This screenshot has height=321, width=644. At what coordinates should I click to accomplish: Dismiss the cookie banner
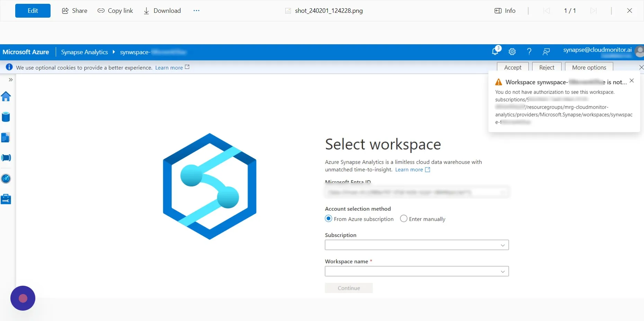point(641,67)
